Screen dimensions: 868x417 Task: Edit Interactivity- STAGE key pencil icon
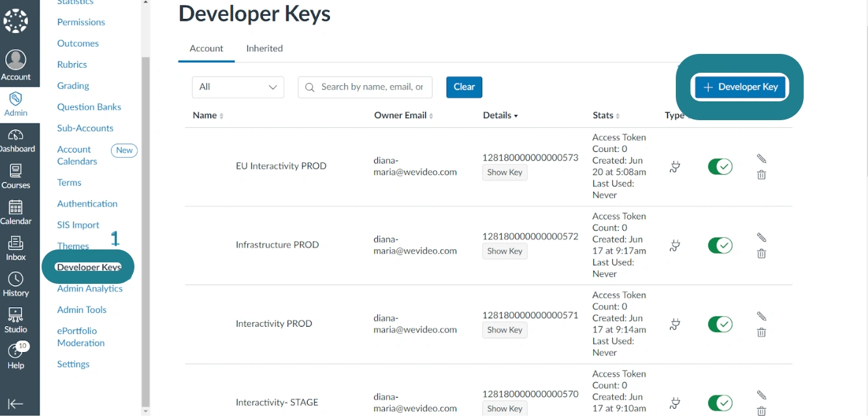[x=762, y=395]
